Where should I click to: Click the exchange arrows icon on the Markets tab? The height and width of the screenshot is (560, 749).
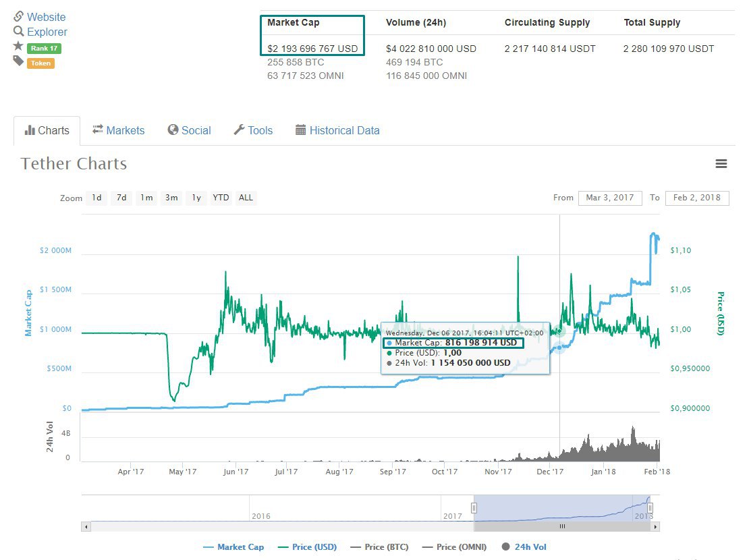tap(98, 130)
